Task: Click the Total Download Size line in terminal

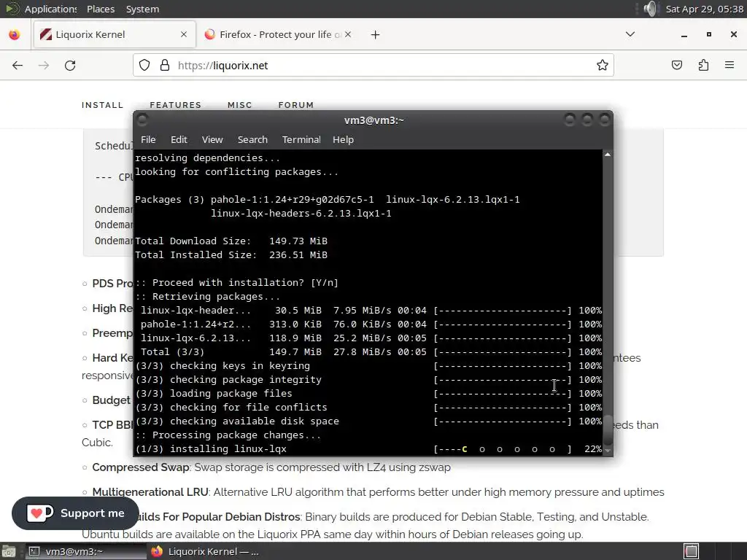Action: point(231,241)
